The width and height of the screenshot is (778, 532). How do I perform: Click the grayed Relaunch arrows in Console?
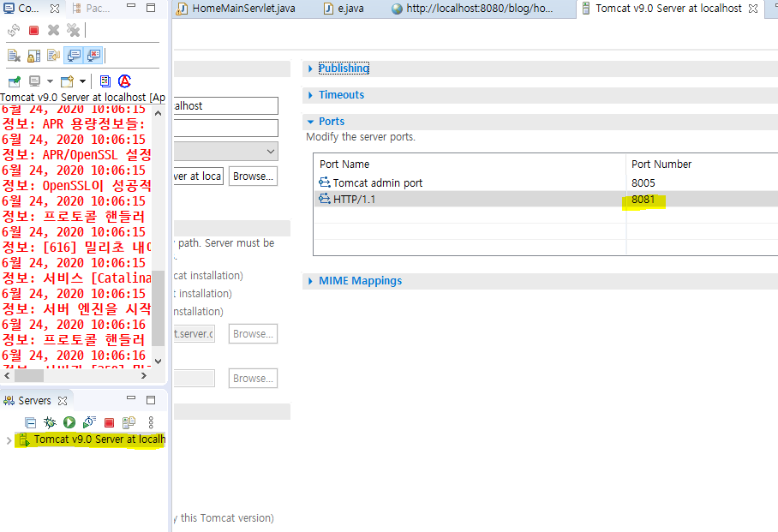tap(14, 31)
